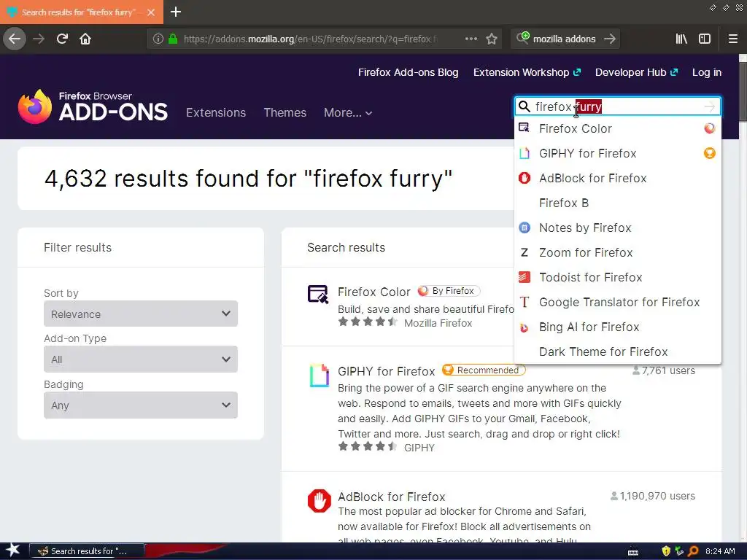Choose Google Translator for Firefox suggestion
747x560 pixels.
617,302
